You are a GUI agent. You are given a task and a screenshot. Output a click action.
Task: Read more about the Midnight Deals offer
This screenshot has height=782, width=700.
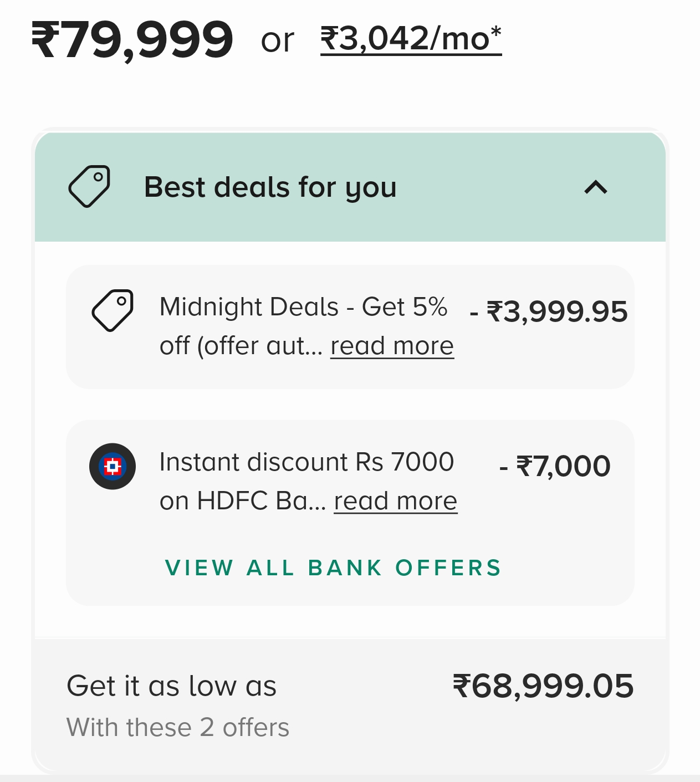coord(392,346)
